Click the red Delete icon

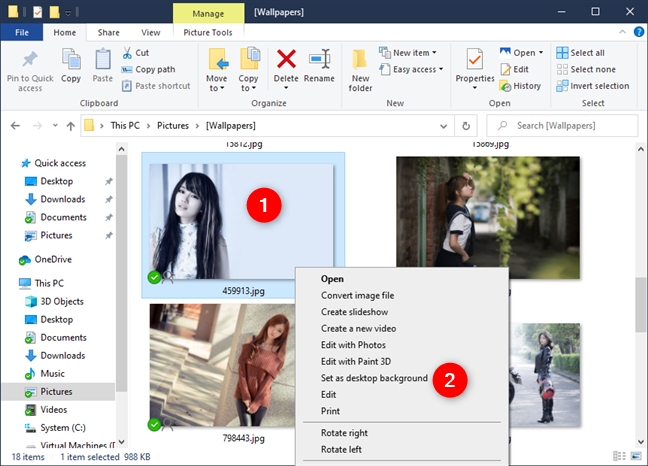coord(286,60)
